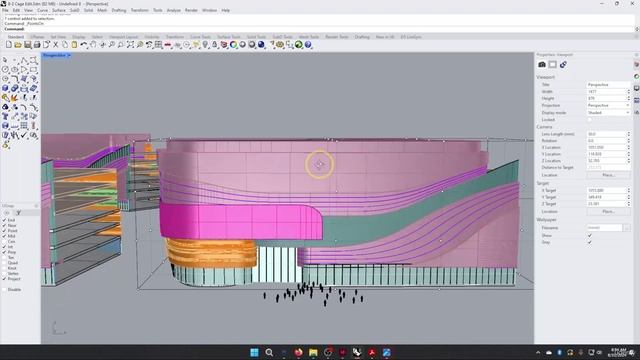Open the Analyze menu

pyautogui.click(x=173, y=10)
